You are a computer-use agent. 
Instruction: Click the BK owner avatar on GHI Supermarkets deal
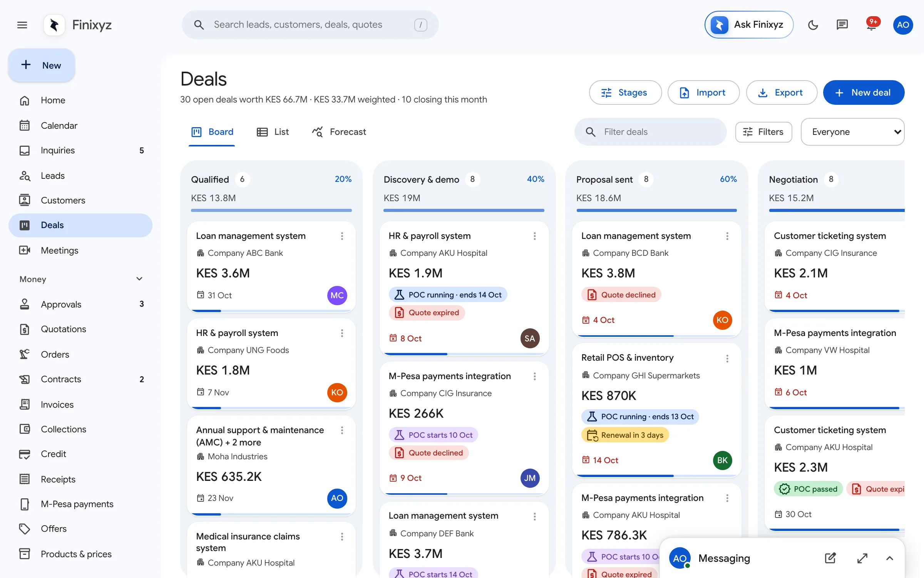pyautogui.click(x=722, y=460)
